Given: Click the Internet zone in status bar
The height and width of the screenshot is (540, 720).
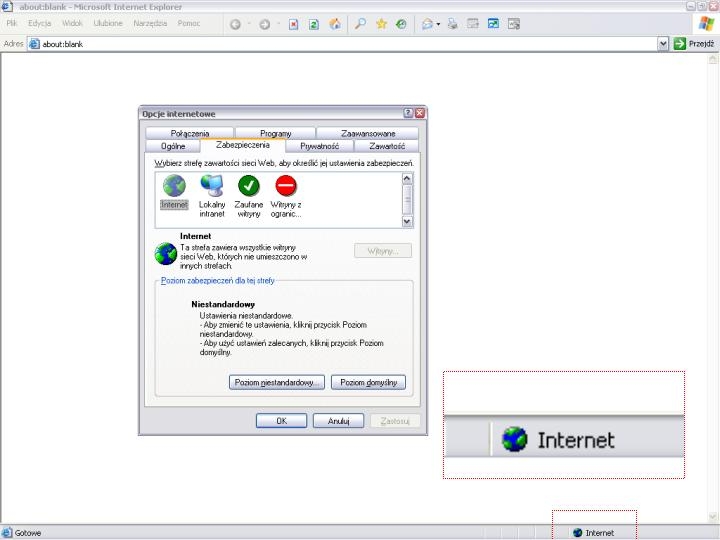Looking at the screenshot, I should [594, 533].
